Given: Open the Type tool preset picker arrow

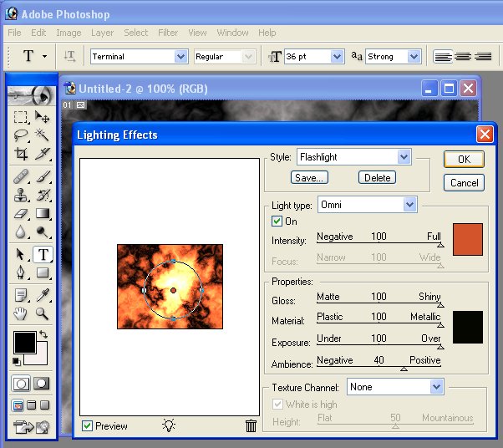Looking at the screenshot, I should [x=44, y=57].
